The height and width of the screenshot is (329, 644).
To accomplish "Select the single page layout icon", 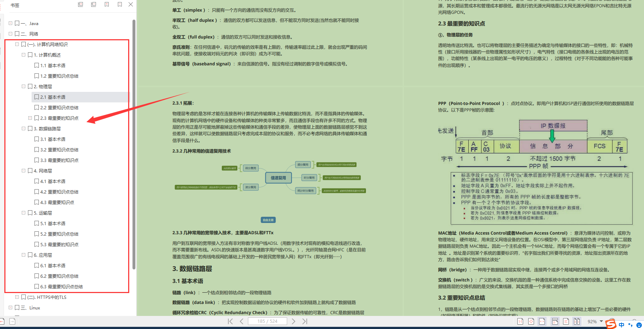I will point(566,321).
